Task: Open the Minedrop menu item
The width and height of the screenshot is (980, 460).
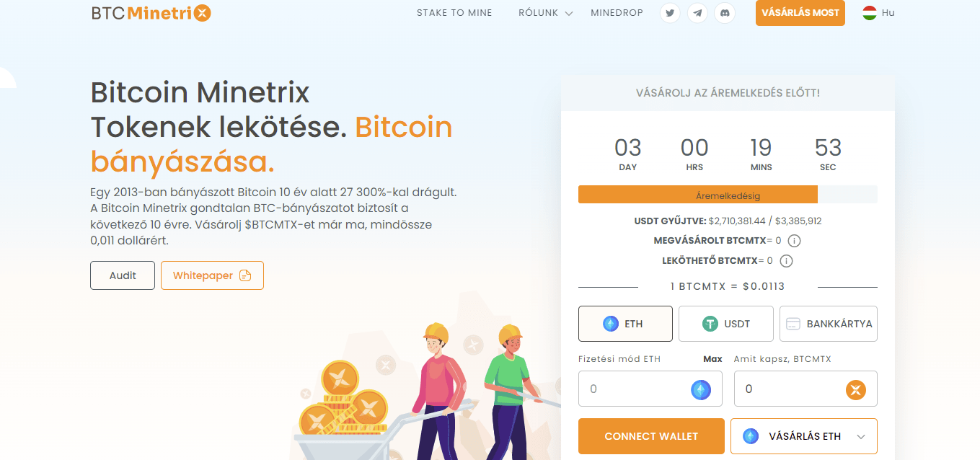Action: point(617,13)
